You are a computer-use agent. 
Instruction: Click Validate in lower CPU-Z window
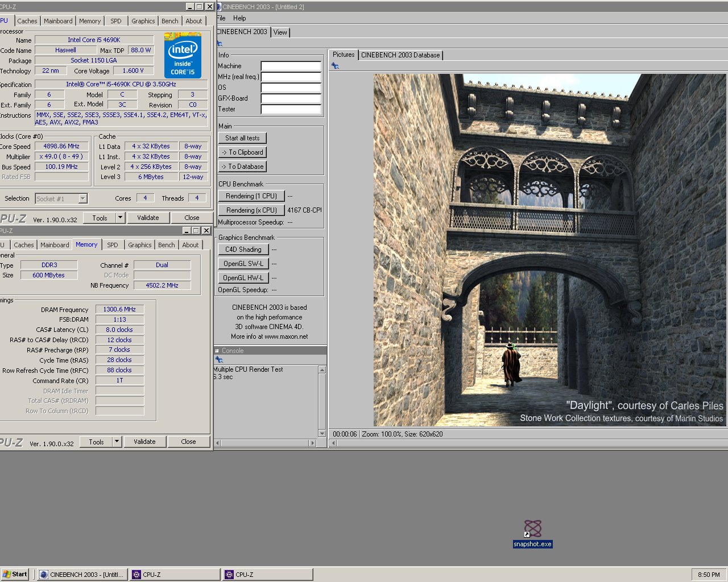tap(144, 442)
